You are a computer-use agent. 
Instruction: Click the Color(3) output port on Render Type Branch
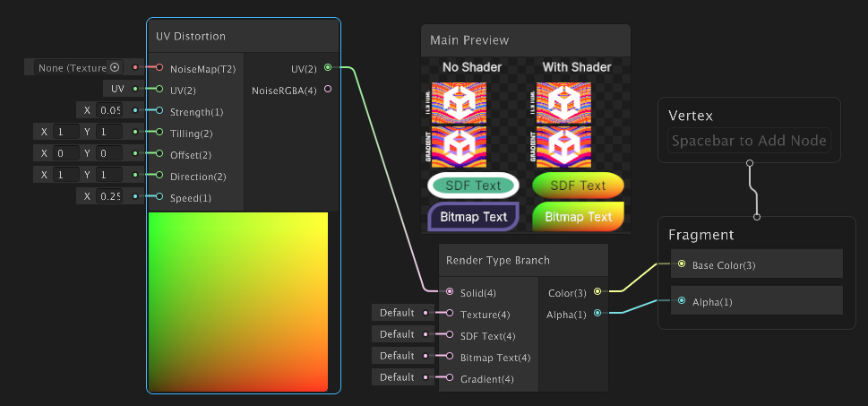597,291
